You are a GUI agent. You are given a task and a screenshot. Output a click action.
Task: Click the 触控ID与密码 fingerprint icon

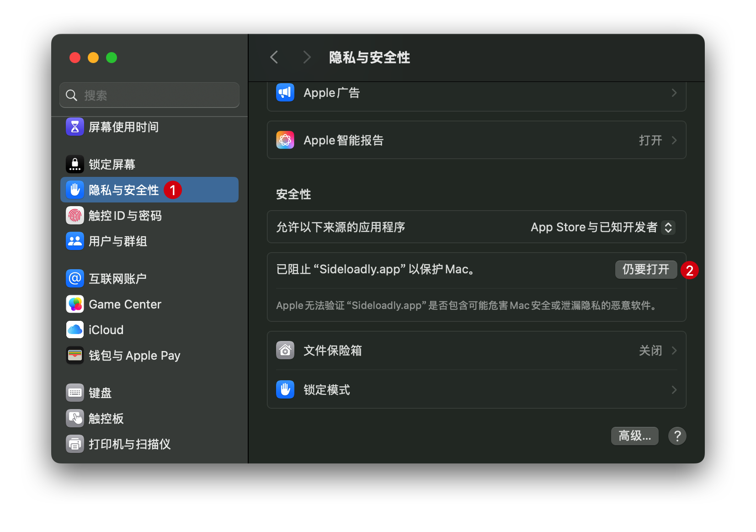[x=75, y=216]
